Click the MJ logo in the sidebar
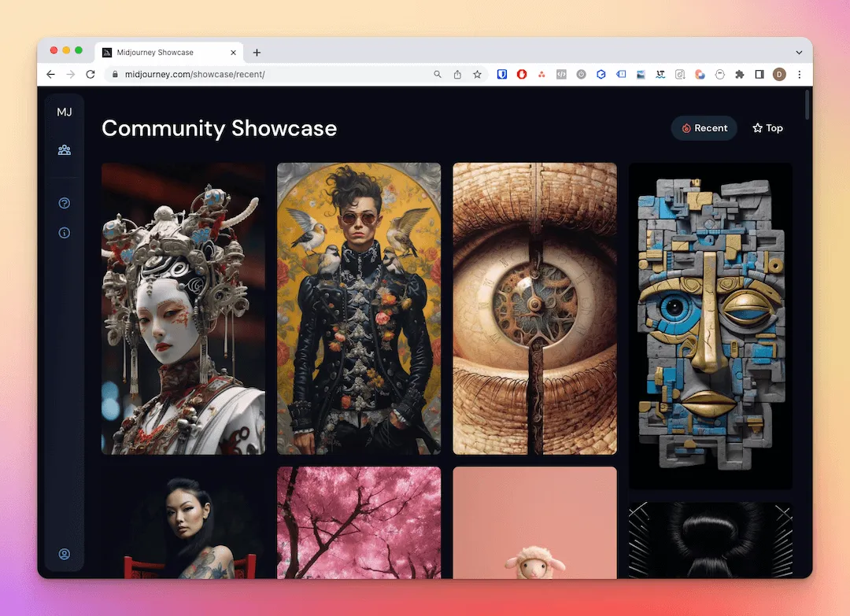This screenshot has width=850, height=616. [65, 113]
